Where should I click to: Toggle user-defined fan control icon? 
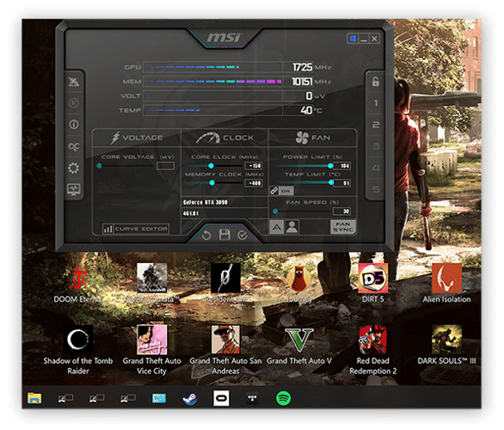click(292, 227)
